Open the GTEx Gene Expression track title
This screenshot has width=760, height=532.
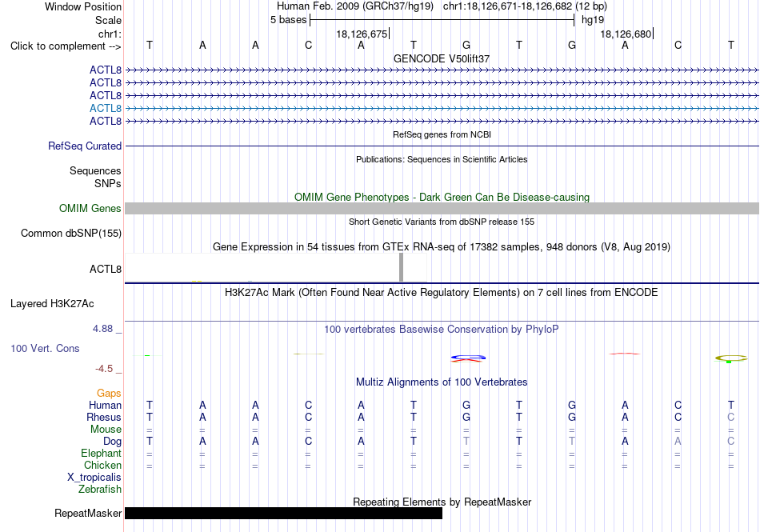442,246
